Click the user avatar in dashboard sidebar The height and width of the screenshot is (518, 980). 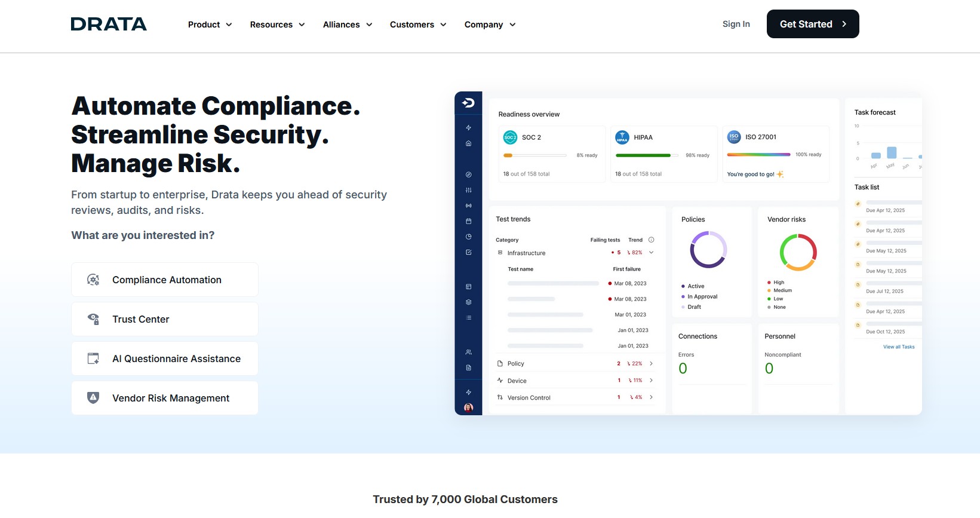pos(468,407)
